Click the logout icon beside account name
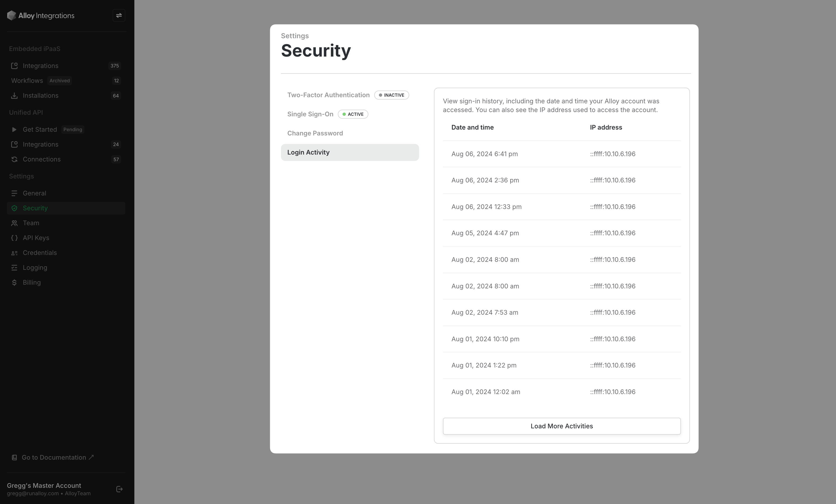The height and width of the screenshot is (504, 836). click(x=120, y=489)
